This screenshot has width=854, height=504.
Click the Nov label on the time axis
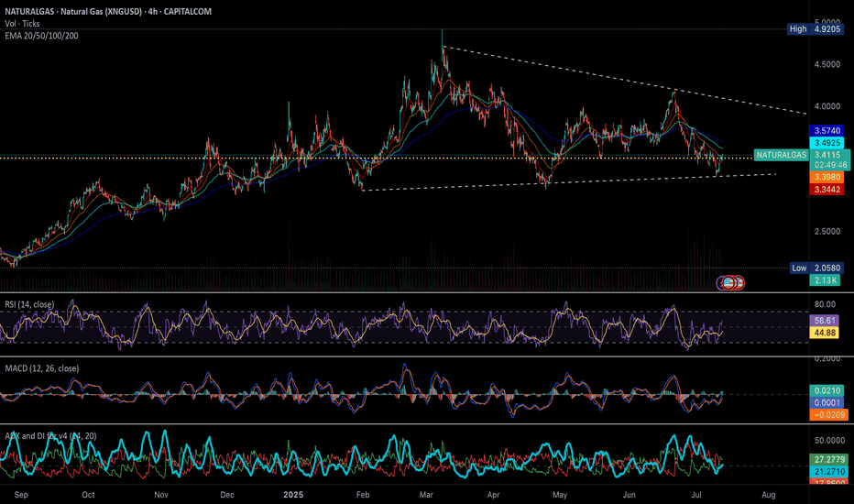(161, 495)
